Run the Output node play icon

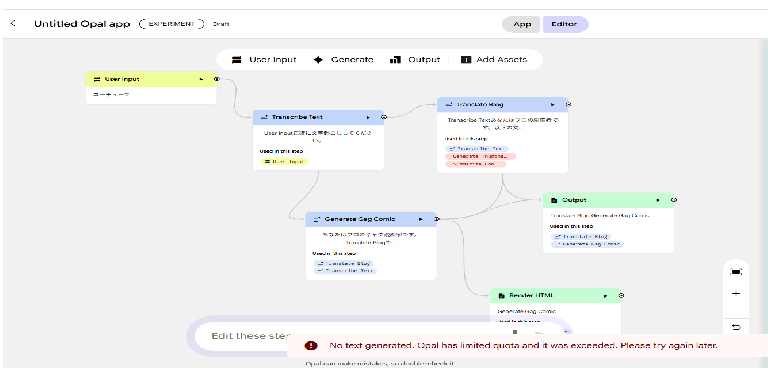click(658, 200)
